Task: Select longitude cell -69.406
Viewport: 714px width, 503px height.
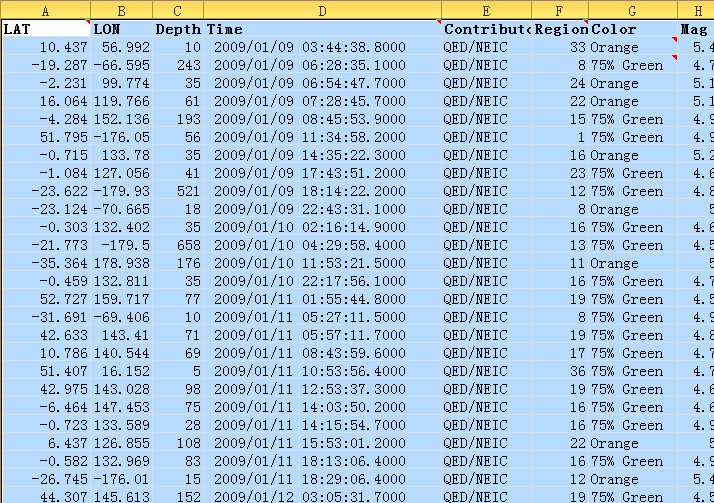Action: pyautogui.click(x=122, y=316)
